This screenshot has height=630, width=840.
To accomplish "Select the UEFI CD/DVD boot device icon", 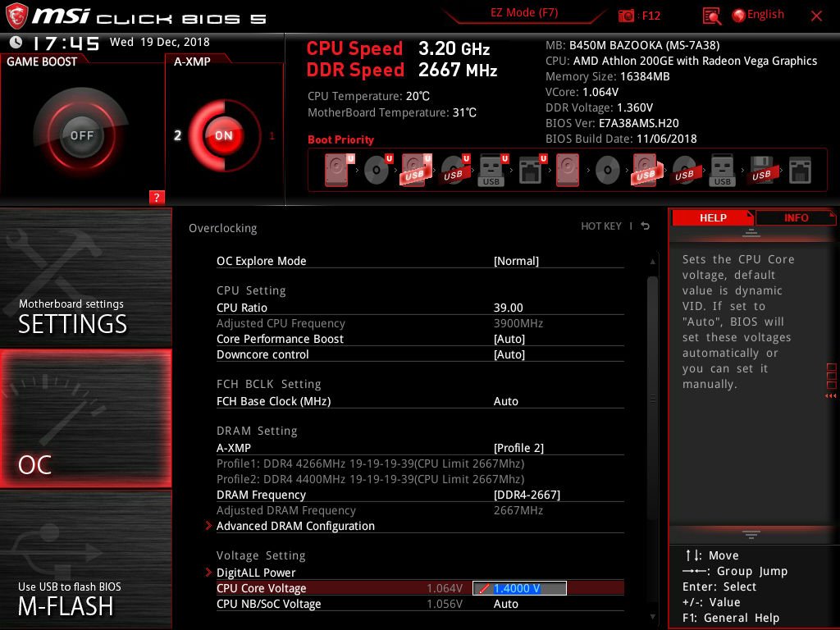I will point(377,170).
